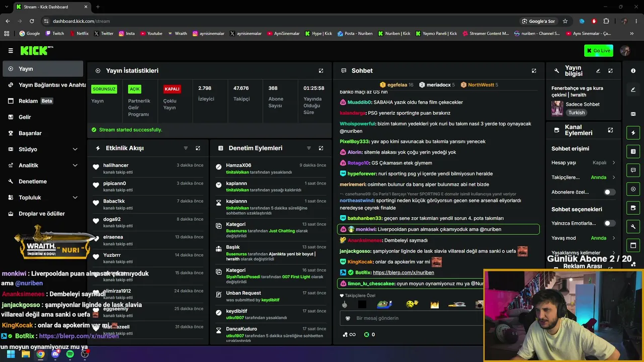
Task: Open Spotify from the taskbar
Action: (70, 354)
